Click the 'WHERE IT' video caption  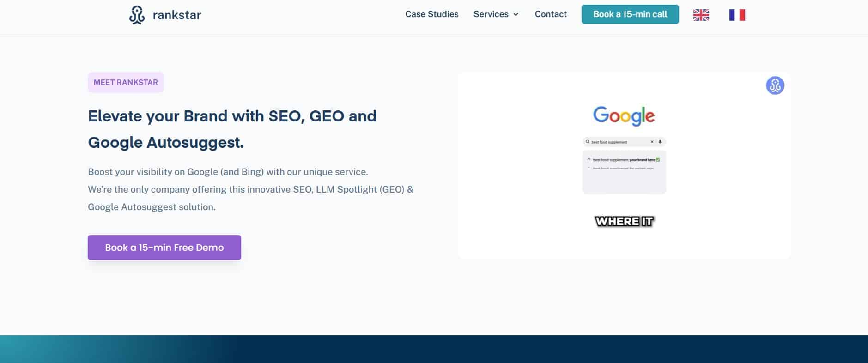click(x=624, y=222)
